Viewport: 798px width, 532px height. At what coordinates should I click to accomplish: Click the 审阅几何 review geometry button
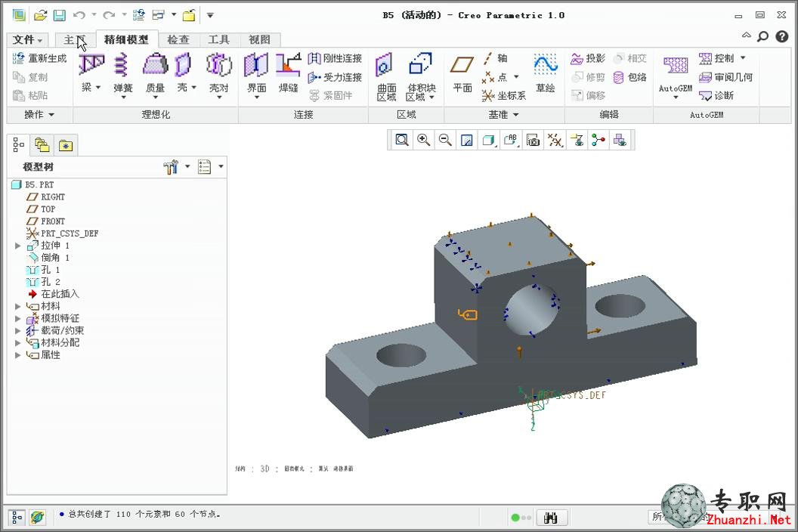[x=725, y=77]
